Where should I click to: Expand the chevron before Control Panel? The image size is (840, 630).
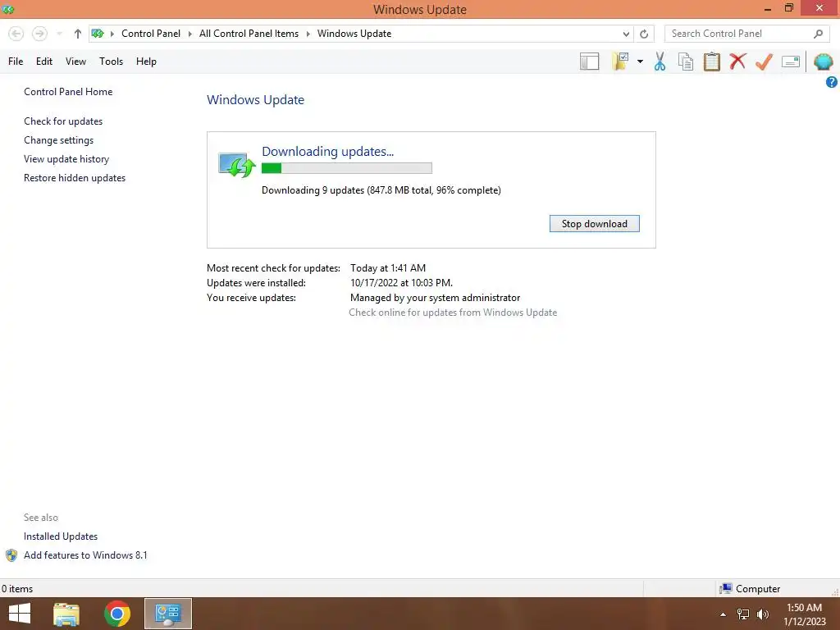[112, 34]
